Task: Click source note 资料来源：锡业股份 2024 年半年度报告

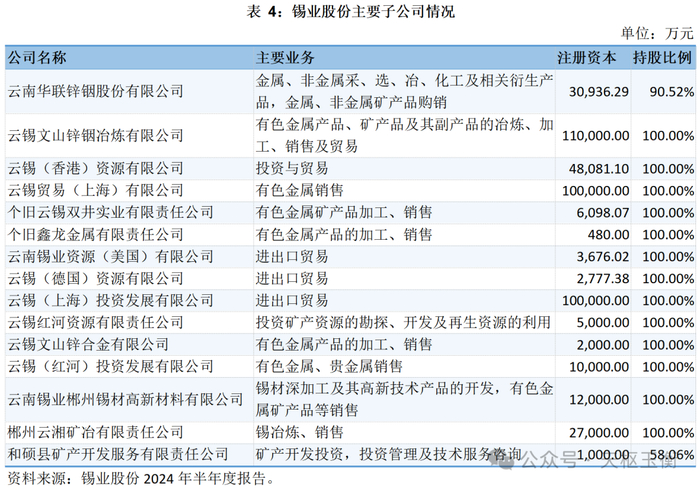Action: 141,479
